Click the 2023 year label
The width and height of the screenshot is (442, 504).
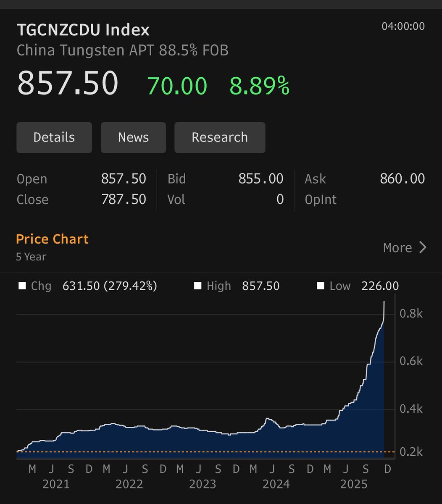click(203, 484)
